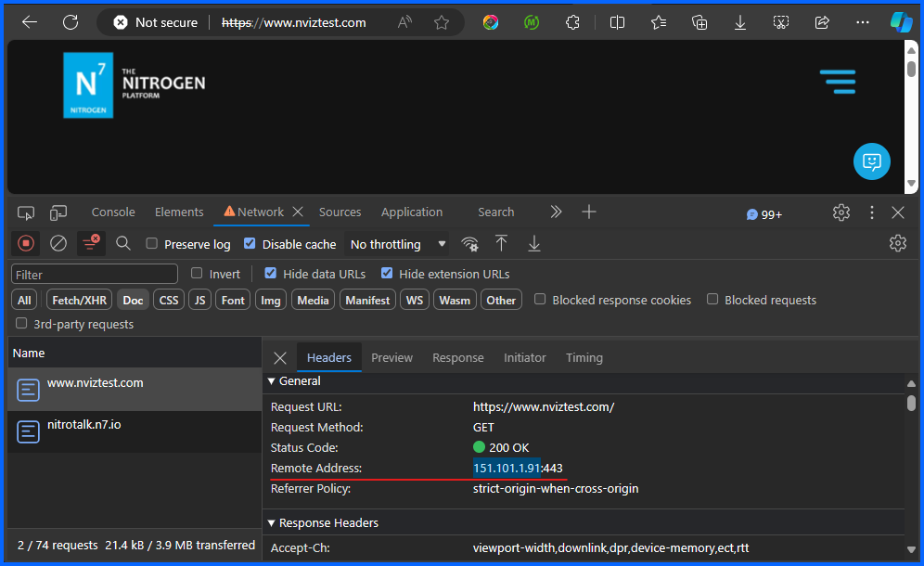
Task: Toggle device emulation icon
Action: (x=58, y=212)
